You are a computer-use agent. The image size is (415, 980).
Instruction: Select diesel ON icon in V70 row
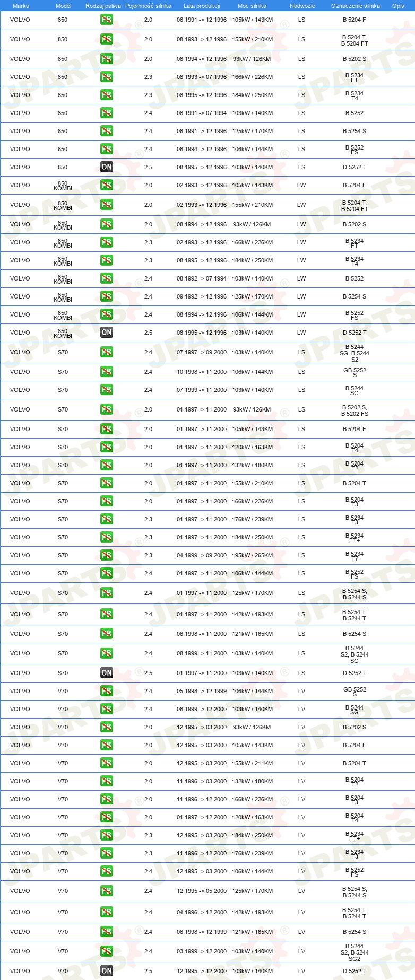tap(107, 971)
